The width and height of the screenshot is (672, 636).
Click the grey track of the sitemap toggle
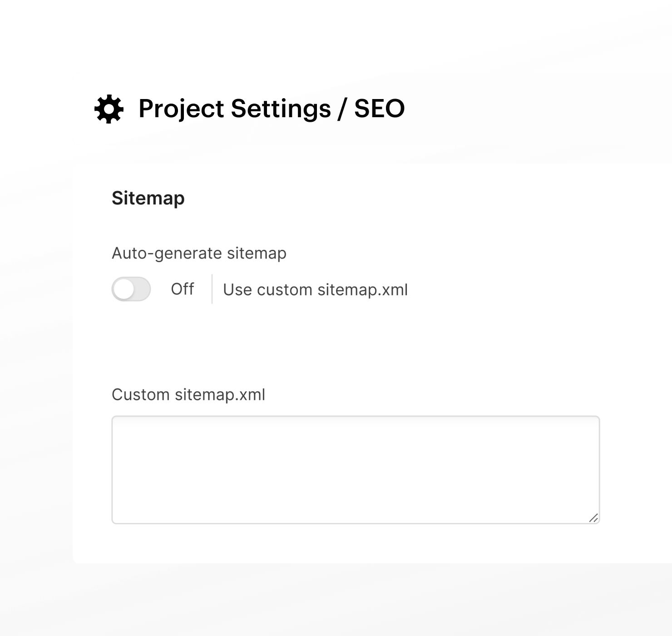click(142, 289)
